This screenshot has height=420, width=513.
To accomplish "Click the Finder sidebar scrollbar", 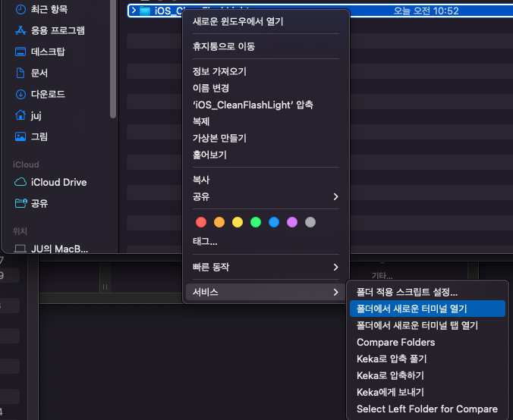I will click(113, 59).
